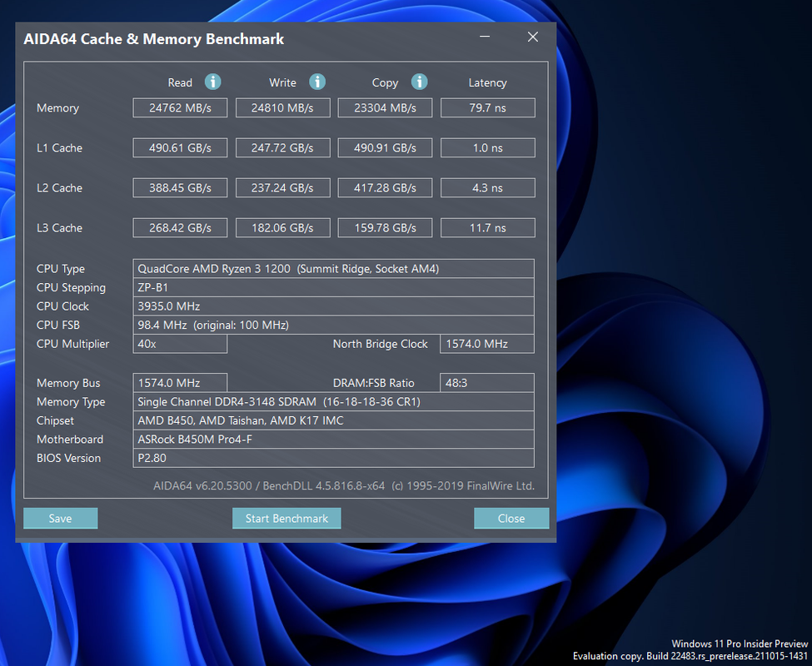Select the Memory Latency value 79.7 ns
This screenshot has height=666, width=812.
[x=488, y=107]
